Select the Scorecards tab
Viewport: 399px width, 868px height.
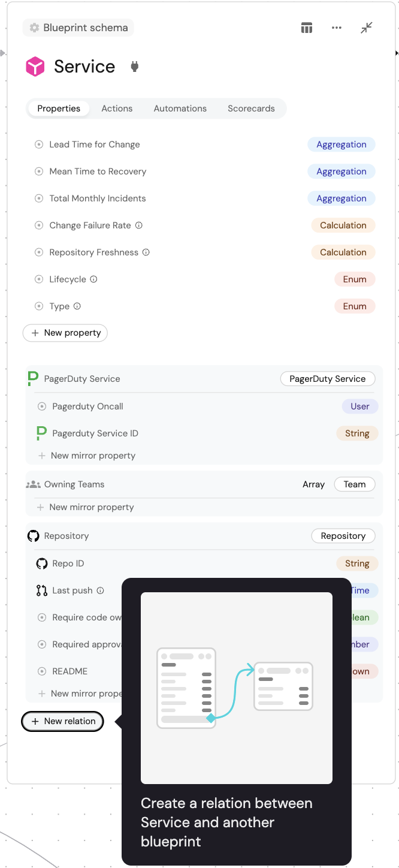click(251, 108)
